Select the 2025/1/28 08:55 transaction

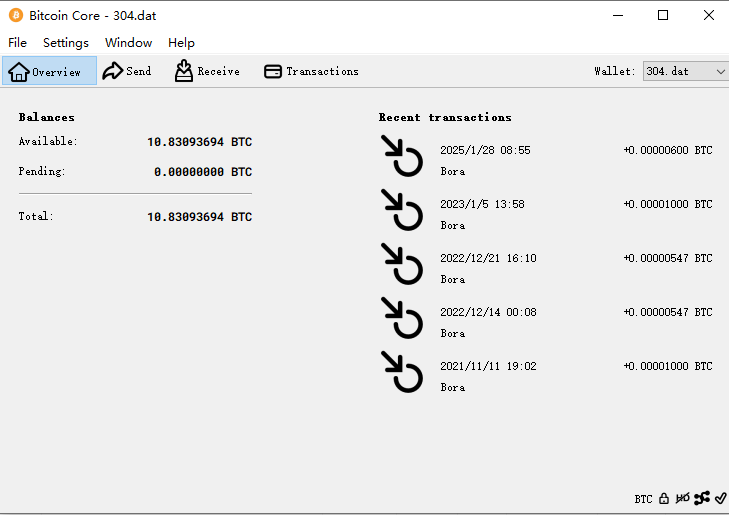pos(545,160)
